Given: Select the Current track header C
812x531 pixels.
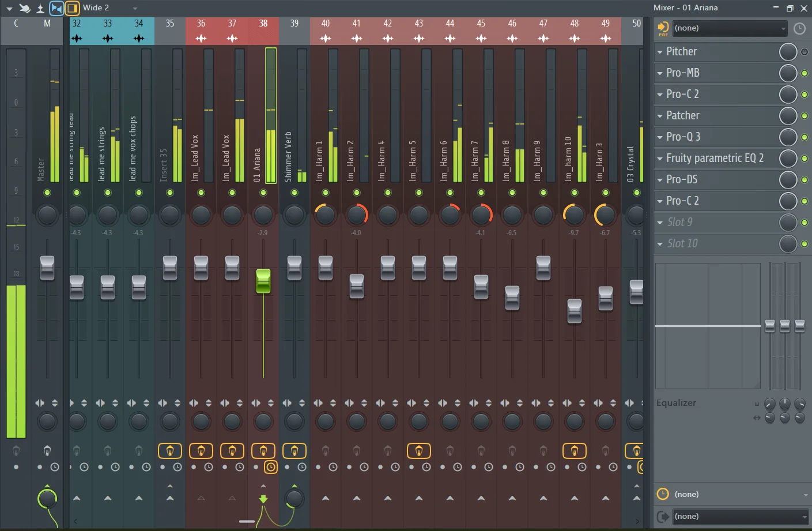Looking at the screenshot, I should pos(16,31).
